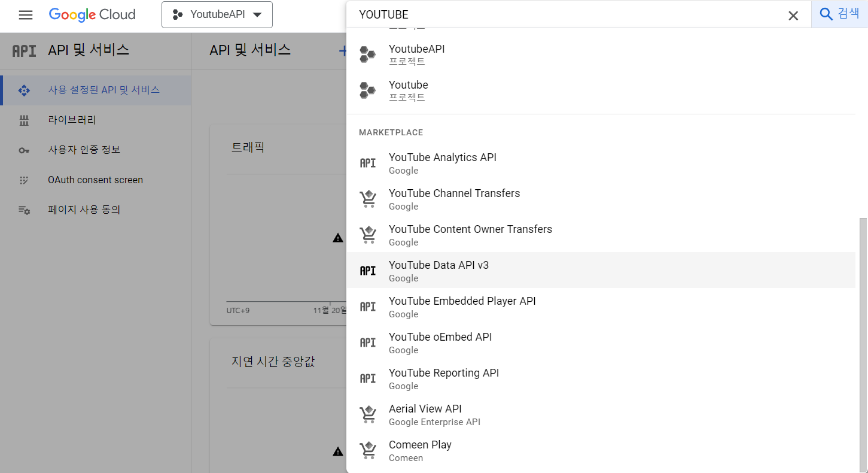This screenshot has height=473, width=868.
Task: Select 사용 설정된 API 및 서비스 menu item
Action: (x=96, y=90)
